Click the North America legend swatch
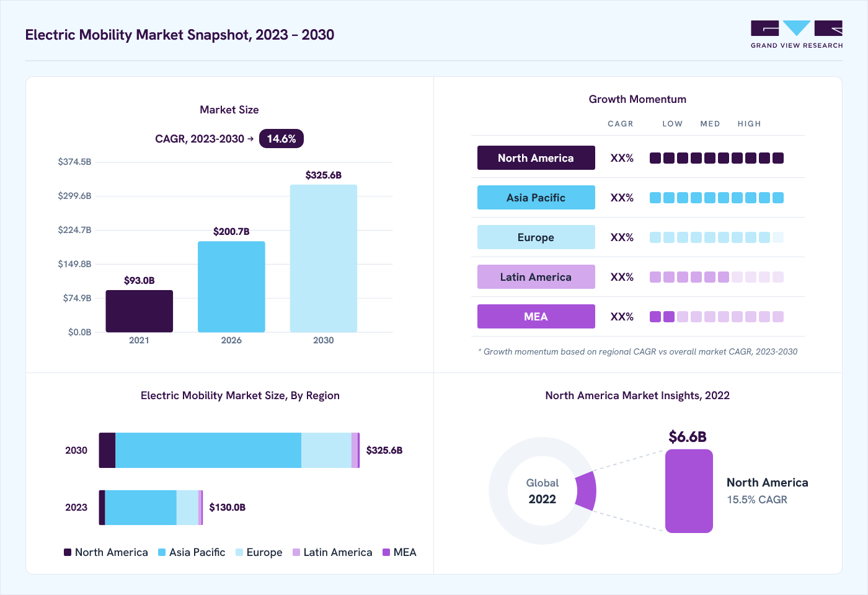868x595 pixels. point(68,552)
